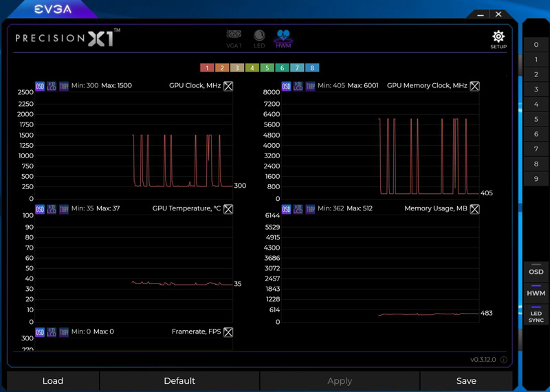The width and height of the screenshot is (550, 392).
Task: Click the Apply button
Action: click(x=340, y=381)
